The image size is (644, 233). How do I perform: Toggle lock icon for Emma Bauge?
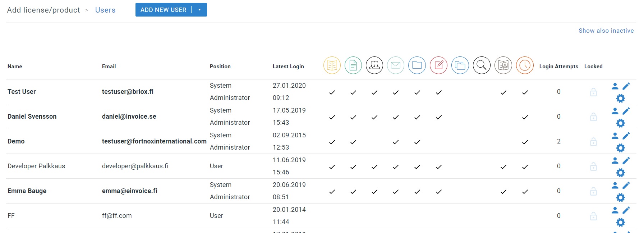coord(593,191)
